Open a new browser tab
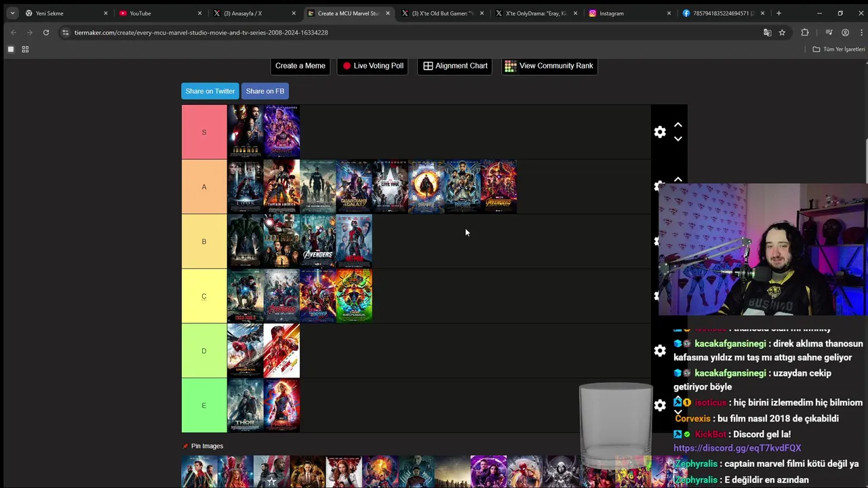Image resolution: width=868 pixels, height=488 pixels. tap(778, 13)
